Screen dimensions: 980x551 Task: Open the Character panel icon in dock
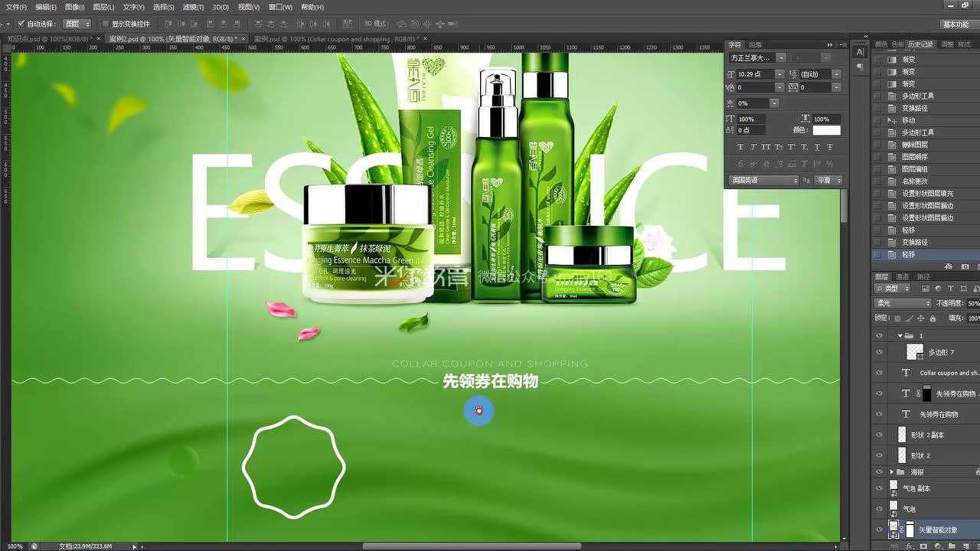click(860, 52)
